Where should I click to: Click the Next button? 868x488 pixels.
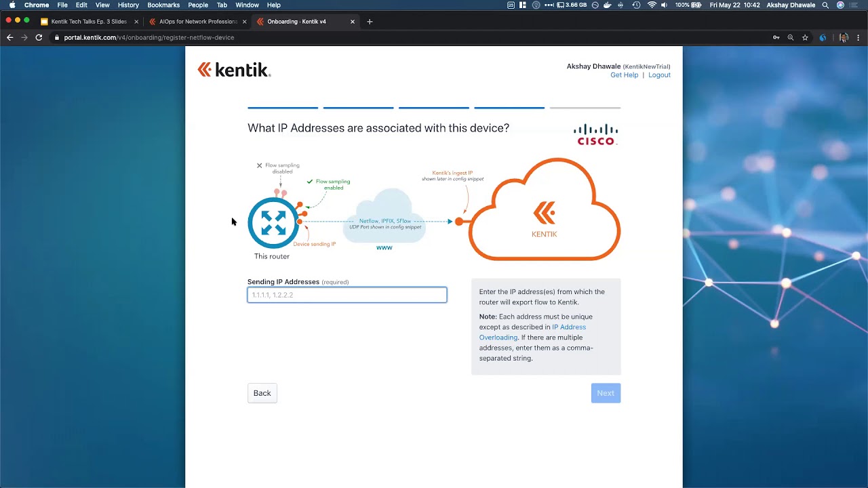point(606,393)
